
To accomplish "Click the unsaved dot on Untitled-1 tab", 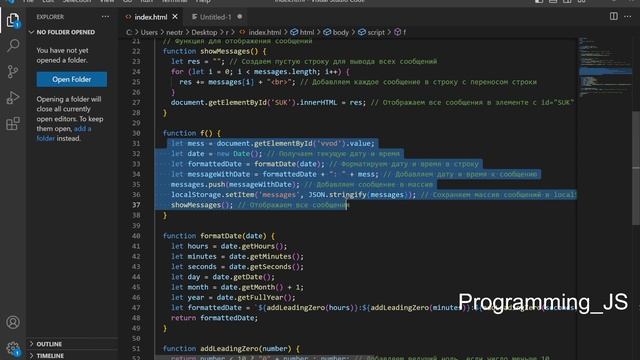I will tap(240, 17).
